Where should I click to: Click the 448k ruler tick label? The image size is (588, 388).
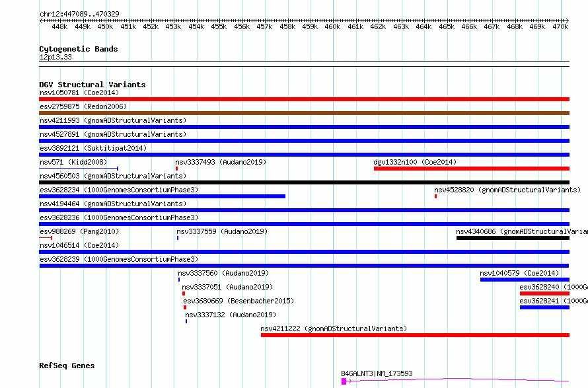(x=59, y=26)
